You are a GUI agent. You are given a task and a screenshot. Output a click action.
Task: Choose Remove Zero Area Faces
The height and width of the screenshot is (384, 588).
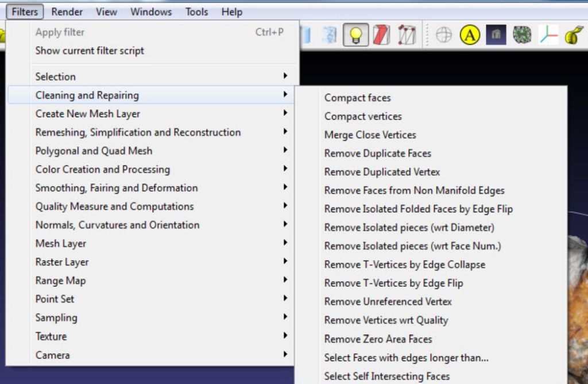pyautogui.click(x=378, y=339)
